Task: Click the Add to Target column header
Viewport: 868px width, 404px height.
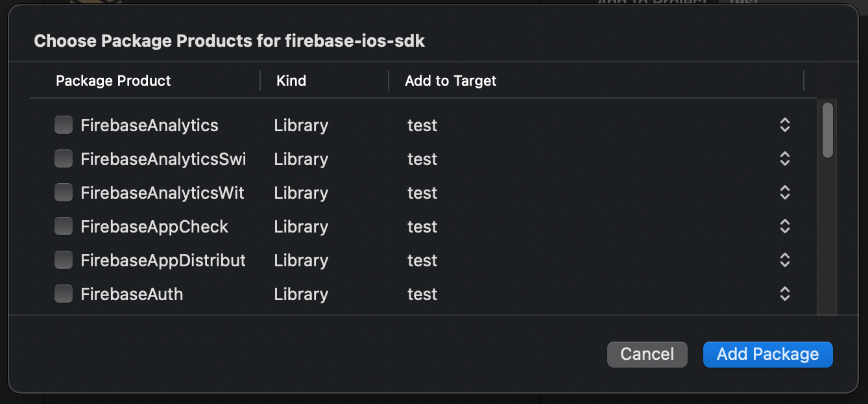Action: (451, 81)
